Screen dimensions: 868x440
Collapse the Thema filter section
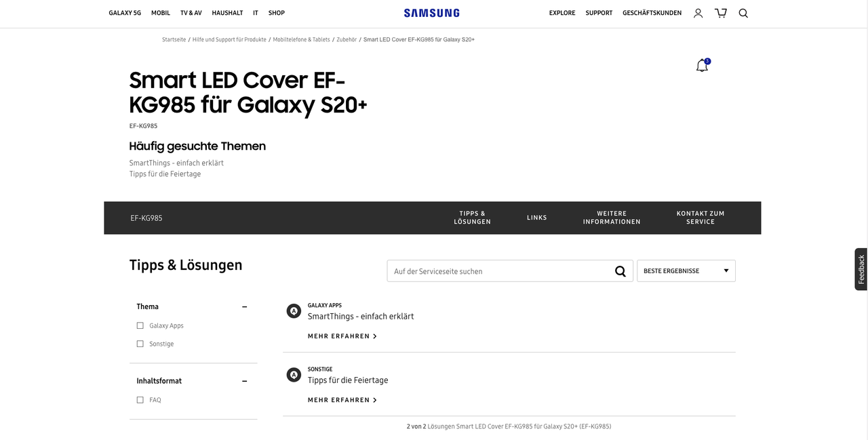[x=245, y=307]
